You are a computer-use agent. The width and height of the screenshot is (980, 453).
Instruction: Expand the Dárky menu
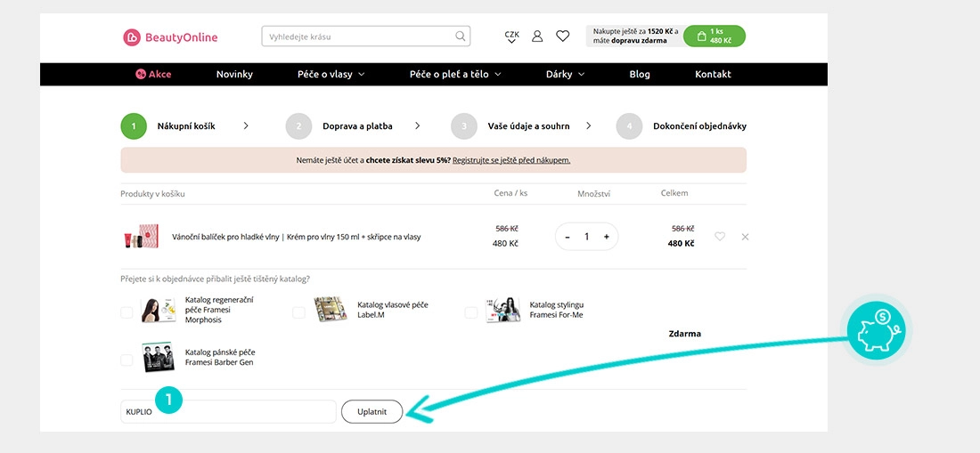(x=565, y=74)
